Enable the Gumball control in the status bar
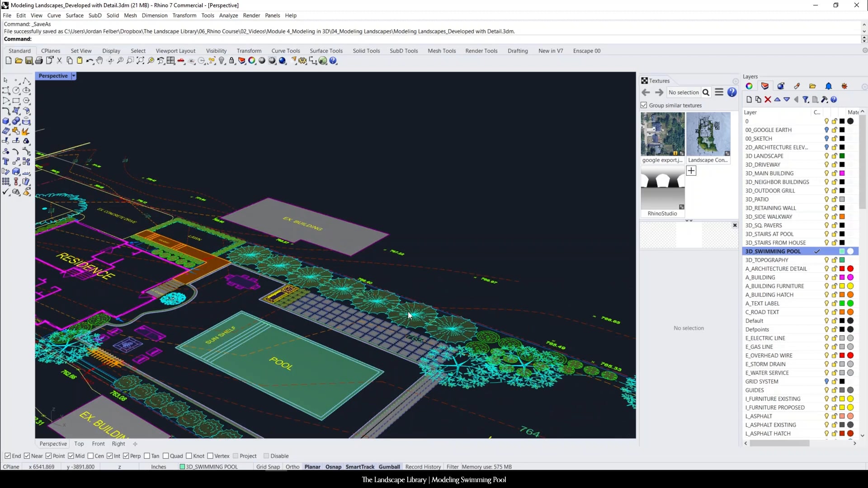The height and width of the screenshot is (488, 868). [389, 467]
